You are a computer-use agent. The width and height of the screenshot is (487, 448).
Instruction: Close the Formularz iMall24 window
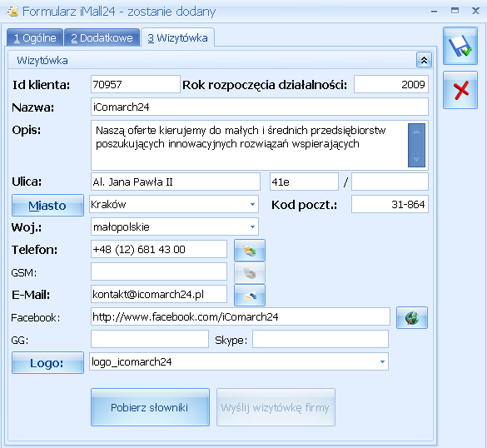click(475, 11)
